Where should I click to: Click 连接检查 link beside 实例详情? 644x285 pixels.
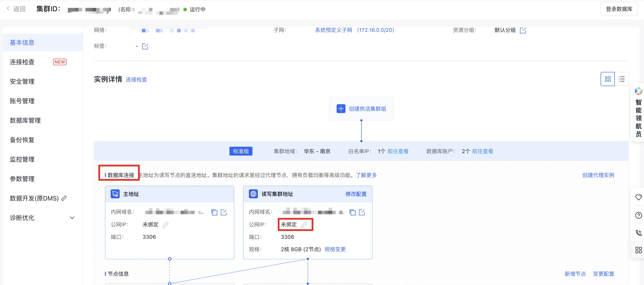pyautogui.click(x=136, y=79)
